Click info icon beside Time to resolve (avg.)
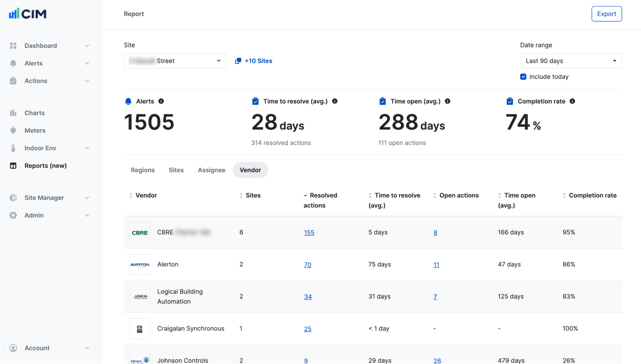641x364 pixels. pyautogui.click(x=335, y=101)
